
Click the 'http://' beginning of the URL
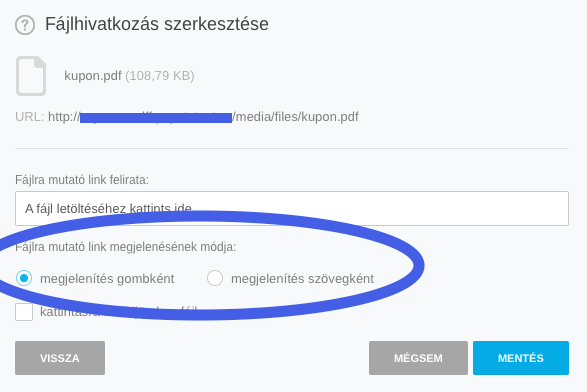pos(64,117)
